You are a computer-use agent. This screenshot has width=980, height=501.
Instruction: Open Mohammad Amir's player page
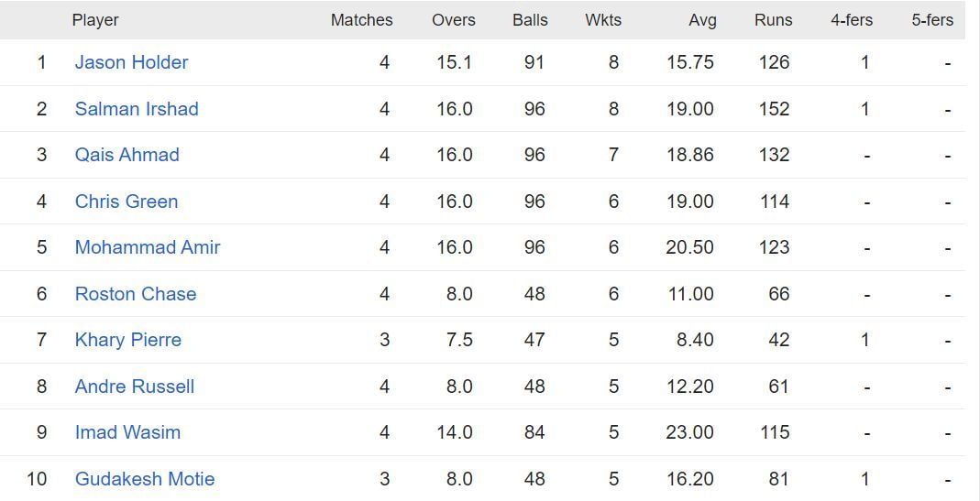coord(148,247)
